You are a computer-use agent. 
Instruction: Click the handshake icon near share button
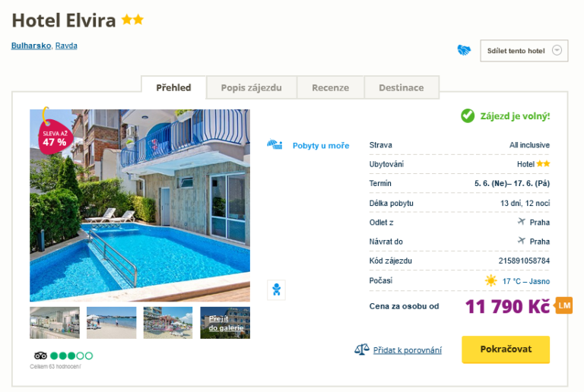coord(464,50)
